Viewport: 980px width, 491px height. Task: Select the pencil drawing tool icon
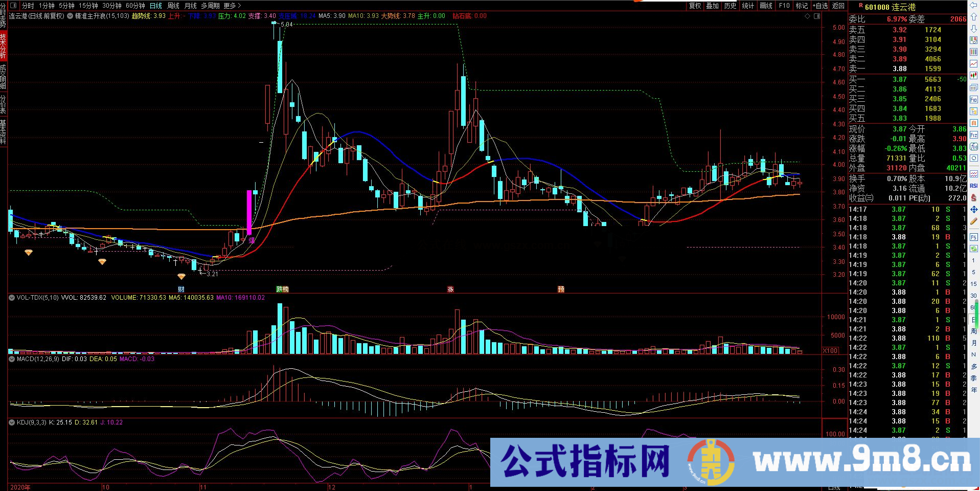973,221
